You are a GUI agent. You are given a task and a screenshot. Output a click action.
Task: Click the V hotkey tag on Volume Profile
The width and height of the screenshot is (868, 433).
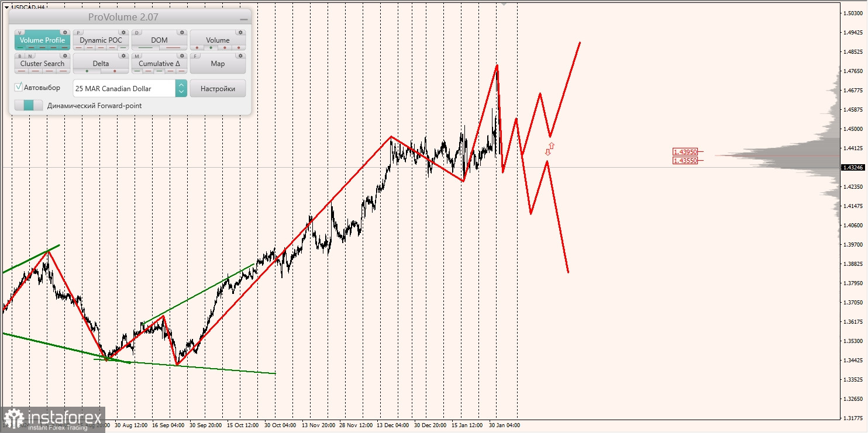click(x=19, y=33)
